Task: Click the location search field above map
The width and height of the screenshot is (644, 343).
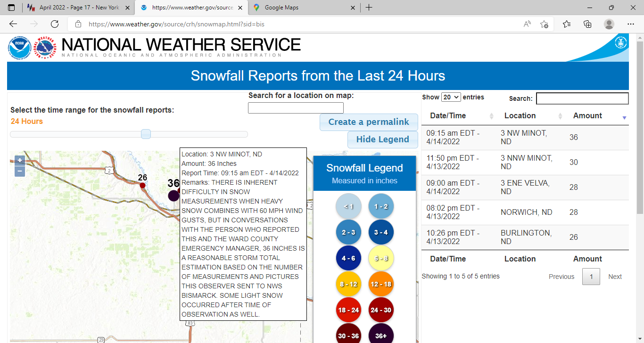Action: coord(296,108)
